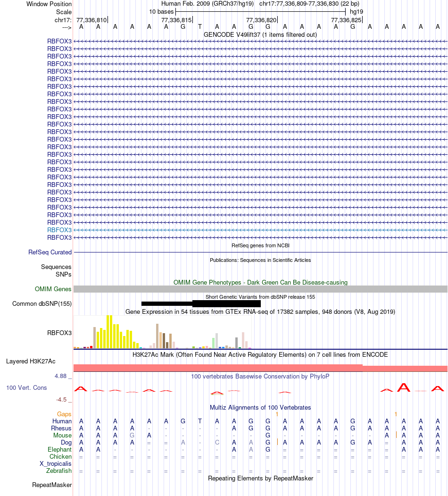Click the T base in the top sequence row
The image size is (448, 496).
200,27
